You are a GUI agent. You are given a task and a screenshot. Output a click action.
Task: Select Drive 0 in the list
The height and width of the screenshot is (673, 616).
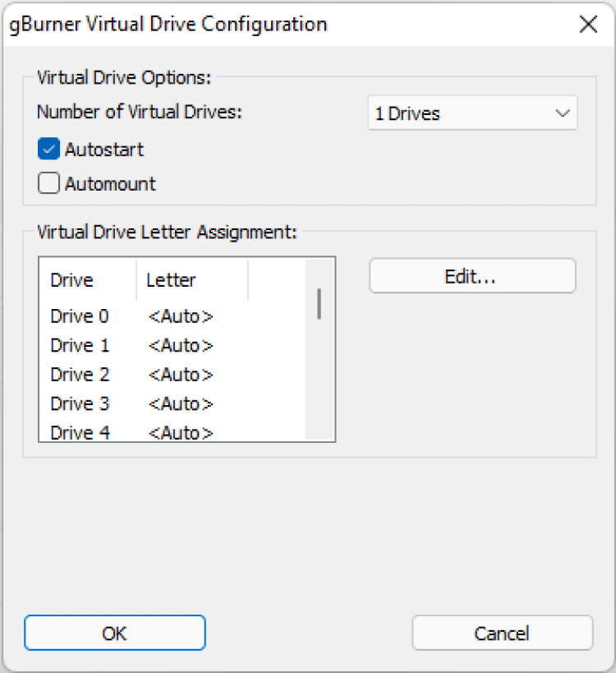[x=80, y=316]
